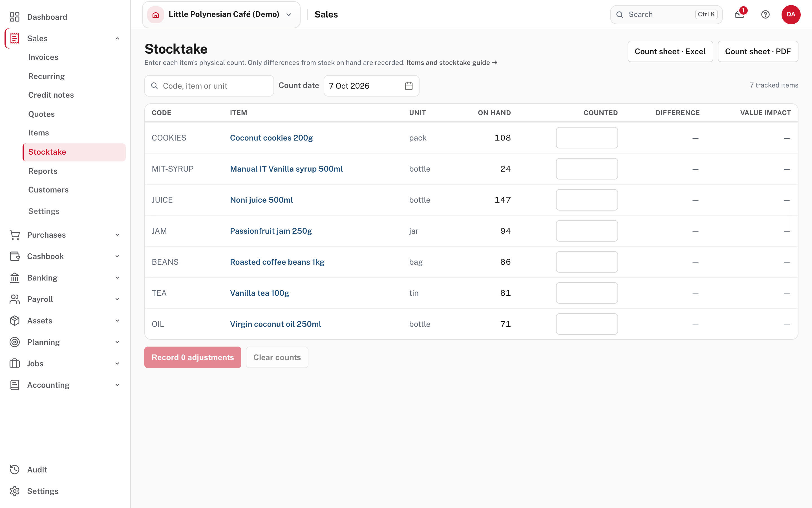Click the Planning target icon

tap(14, 342)
